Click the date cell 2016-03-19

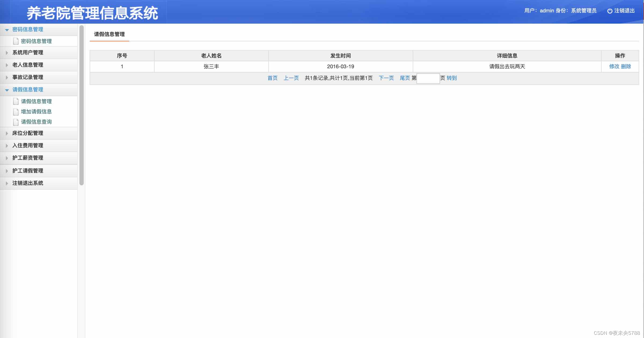(341, 66)
